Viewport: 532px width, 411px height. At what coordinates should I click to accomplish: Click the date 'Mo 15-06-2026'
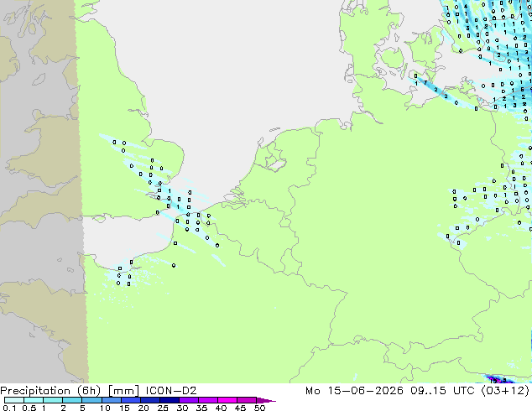pyautogui.click(x=354, y=391)
